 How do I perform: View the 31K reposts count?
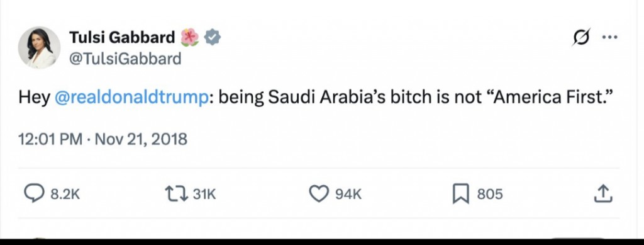pos(204,194)
